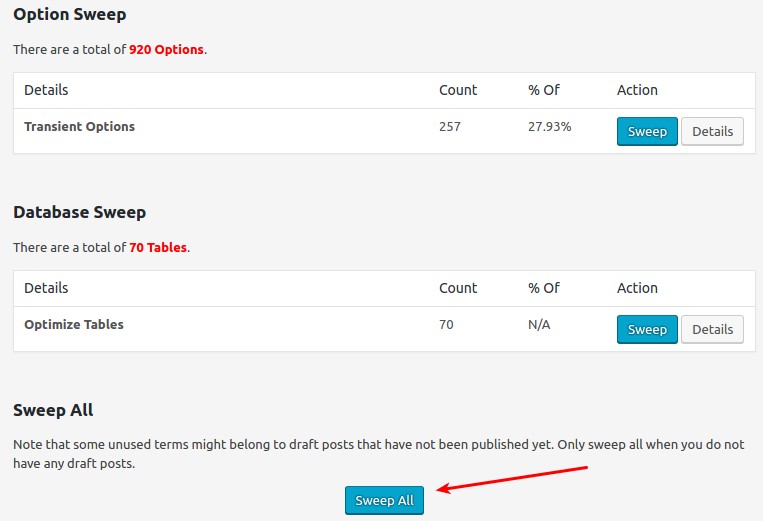Click % Of header in Database Sweep table
The image size is (763, 521).
tap(543, 288)
